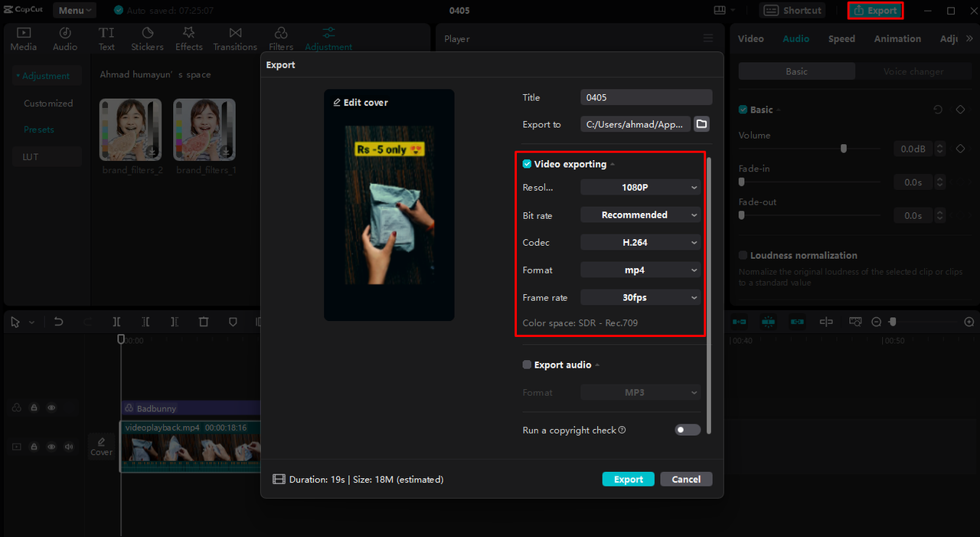This screenshot has width=980, height=537.
Task: Click the Shortcut button in the title bar
Action: coord(792,11)
